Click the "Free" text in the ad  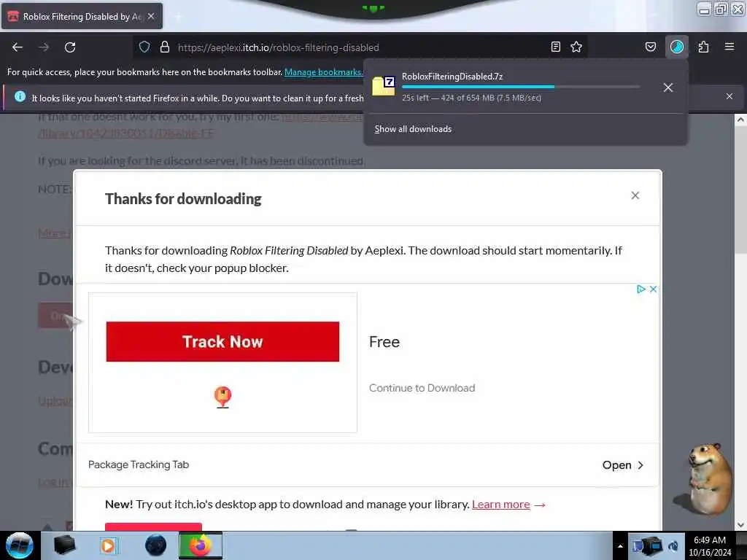[x=384, y=342]
